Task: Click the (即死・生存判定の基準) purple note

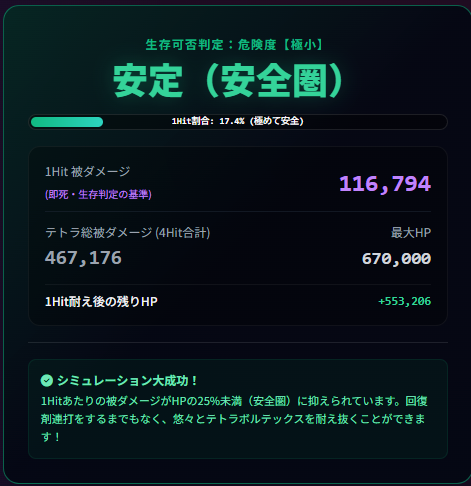Action: (x=98, y=194)
